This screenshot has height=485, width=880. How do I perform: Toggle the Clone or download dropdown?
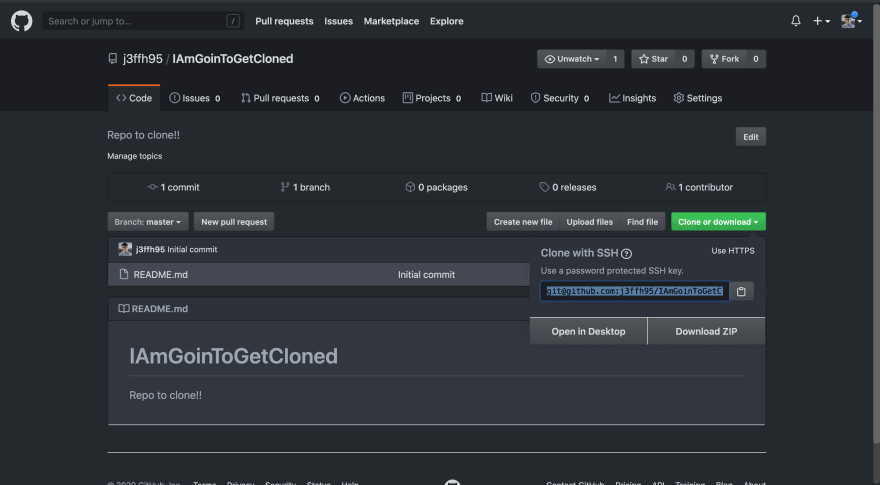pos(718,222)
